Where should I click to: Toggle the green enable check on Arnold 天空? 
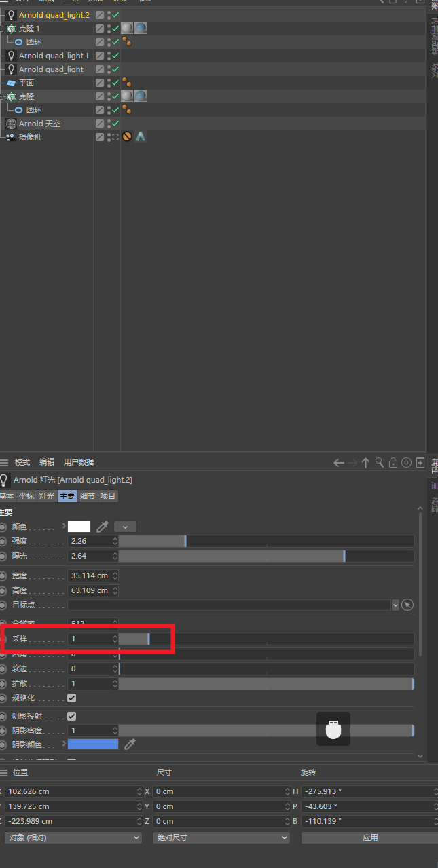[x=115, y=124]
